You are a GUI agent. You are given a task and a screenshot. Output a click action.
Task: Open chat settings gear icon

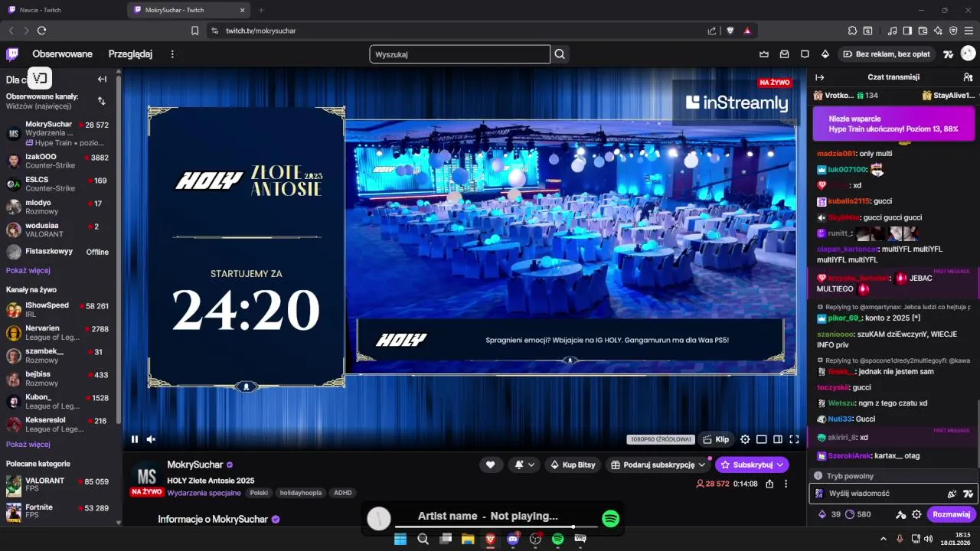916,514
